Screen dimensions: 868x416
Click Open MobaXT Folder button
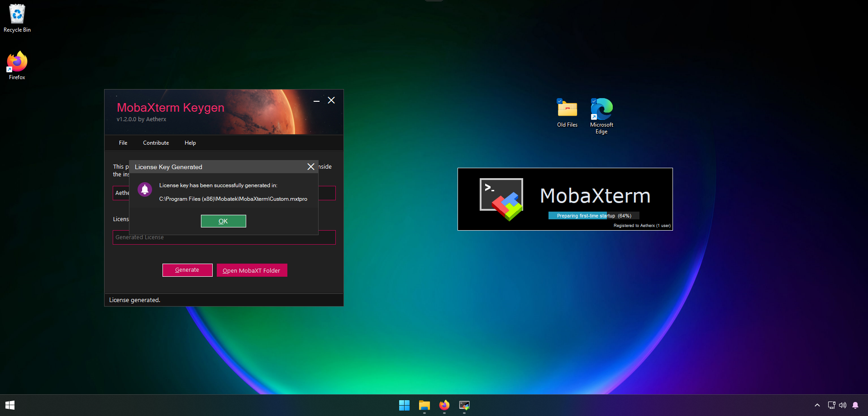pyautogui.click(x=252, y=270)
